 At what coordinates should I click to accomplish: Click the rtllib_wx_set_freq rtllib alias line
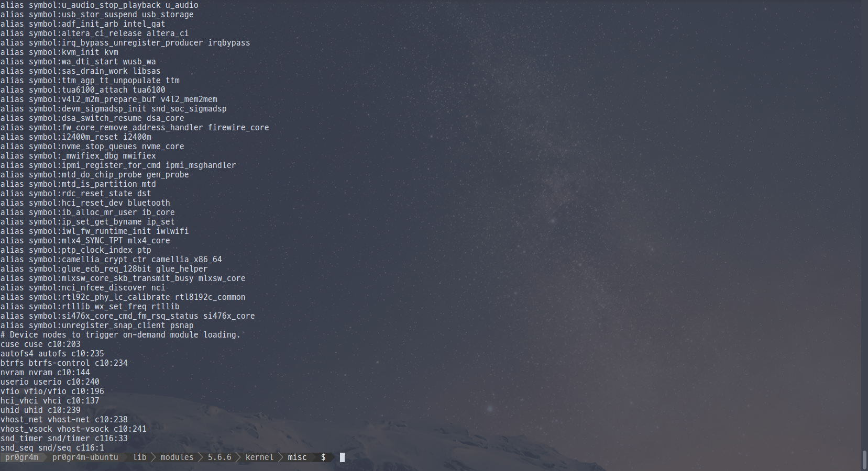[90, 307]
